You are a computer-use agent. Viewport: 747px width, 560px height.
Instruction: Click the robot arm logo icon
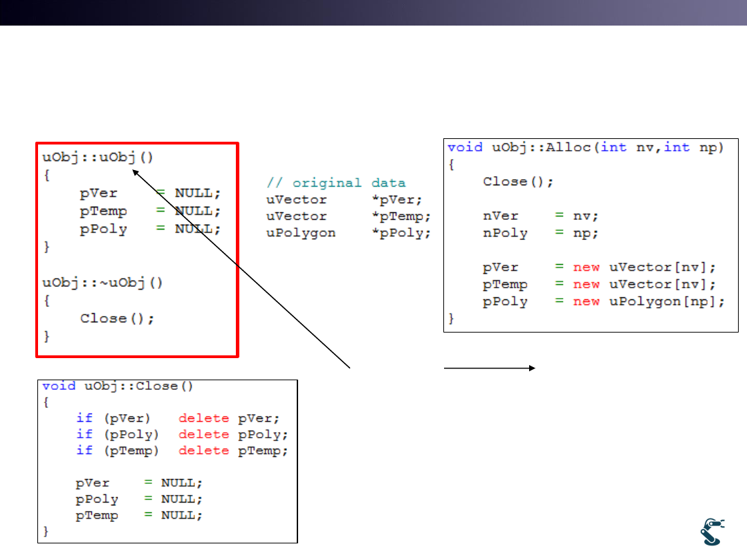coord(710,532)
